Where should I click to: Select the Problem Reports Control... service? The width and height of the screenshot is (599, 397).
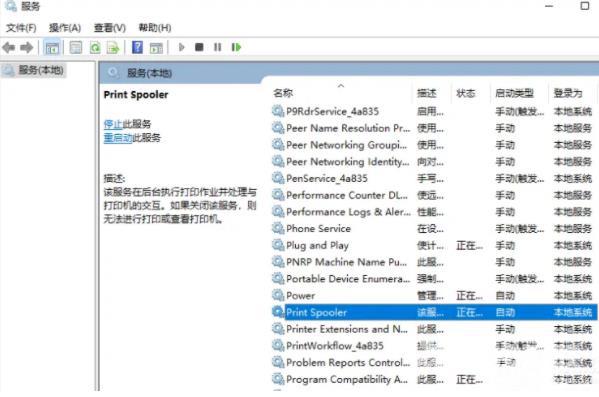[434, 363]
